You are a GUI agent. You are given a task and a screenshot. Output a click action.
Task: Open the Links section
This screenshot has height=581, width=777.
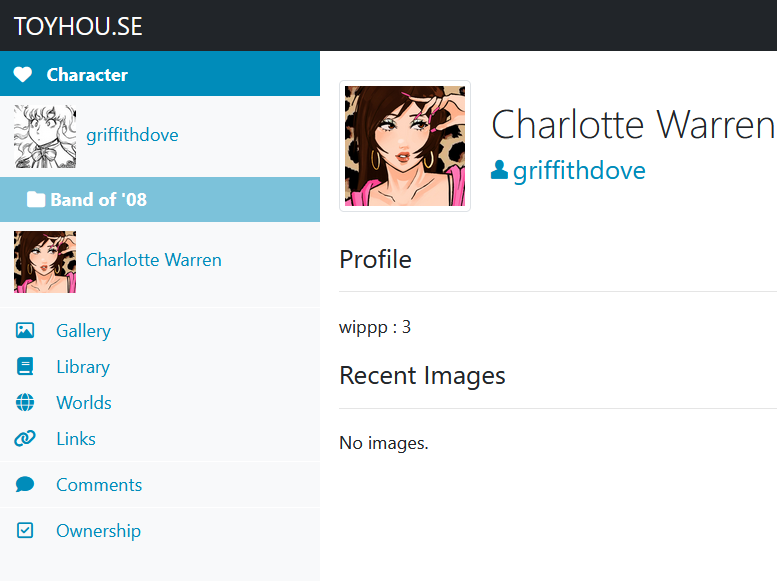pyautogui.click(x=76, y=439)
